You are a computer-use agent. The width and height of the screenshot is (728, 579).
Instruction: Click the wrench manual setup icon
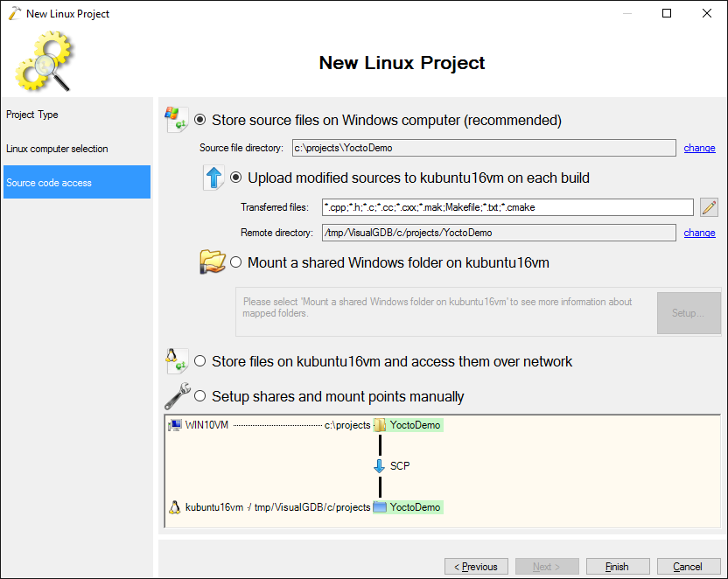[178, 397]
